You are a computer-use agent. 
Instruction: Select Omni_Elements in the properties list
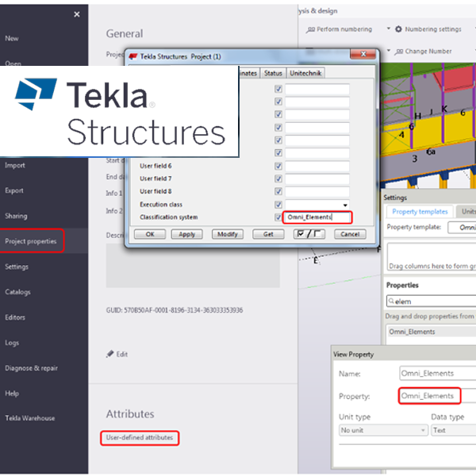(x=431, y=332)
